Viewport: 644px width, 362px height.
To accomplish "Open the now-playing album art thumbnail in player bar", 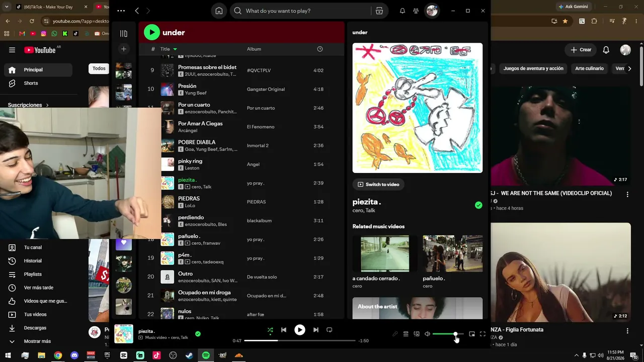I will (124, 334).
